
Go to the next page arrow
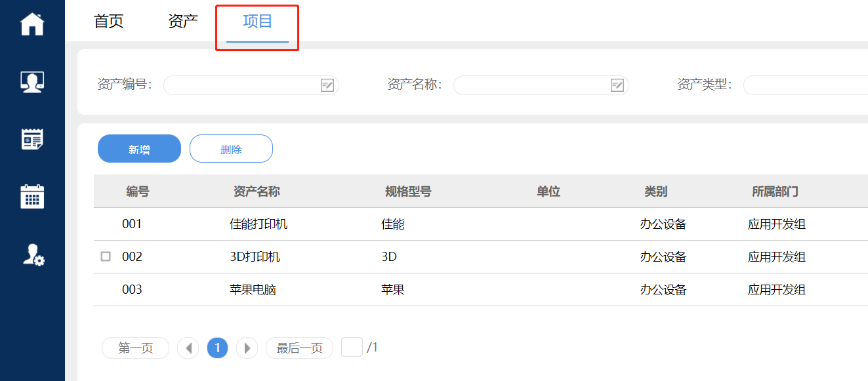coord(247,348)
